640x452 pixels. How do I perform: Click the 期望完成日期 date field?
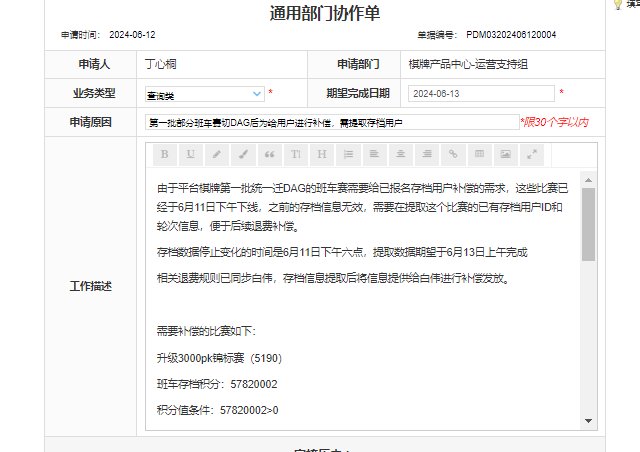point(481,93)
